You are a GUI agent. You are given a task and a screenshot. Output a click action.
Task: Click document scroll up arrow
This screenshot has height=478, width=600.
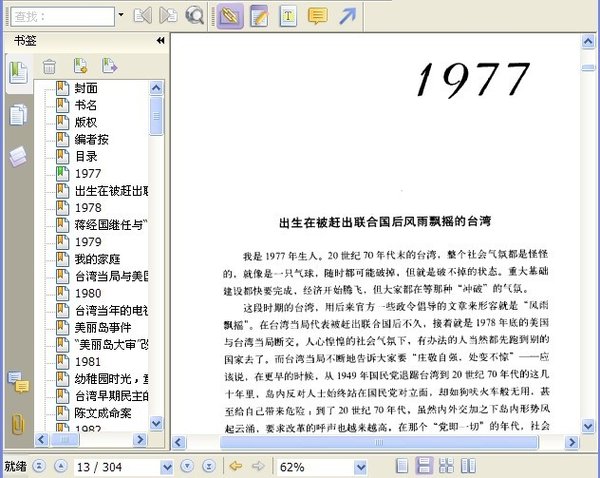[x=588, y=41]
